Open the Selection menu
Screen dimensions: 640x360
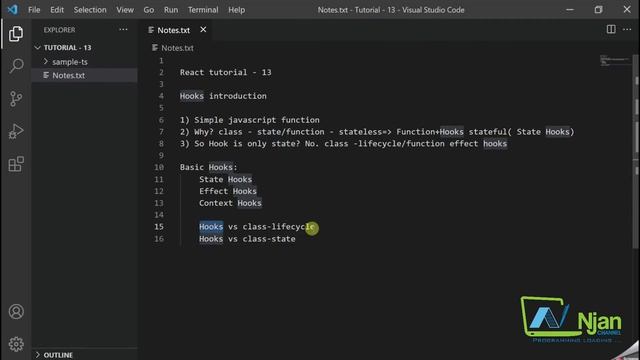coord(90,10)
